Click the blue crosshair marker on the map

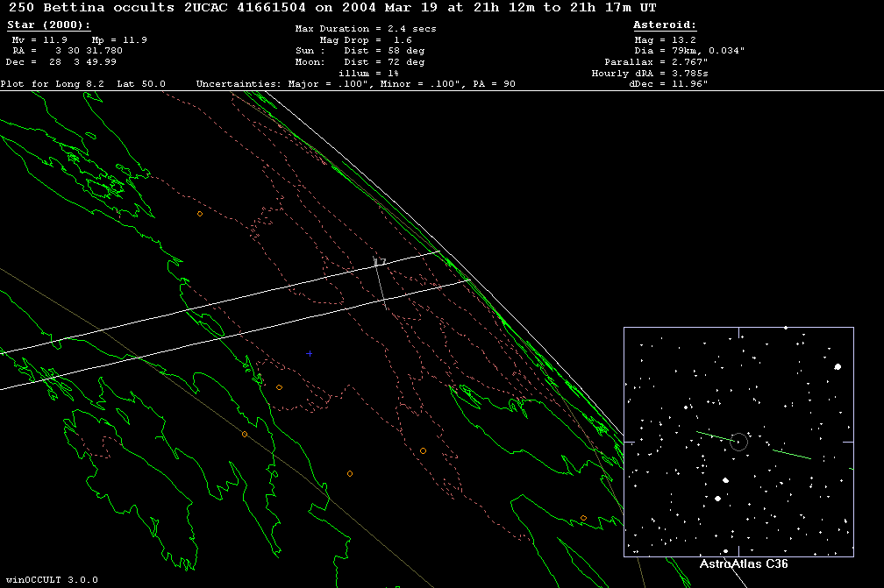(x=310, y=353)
